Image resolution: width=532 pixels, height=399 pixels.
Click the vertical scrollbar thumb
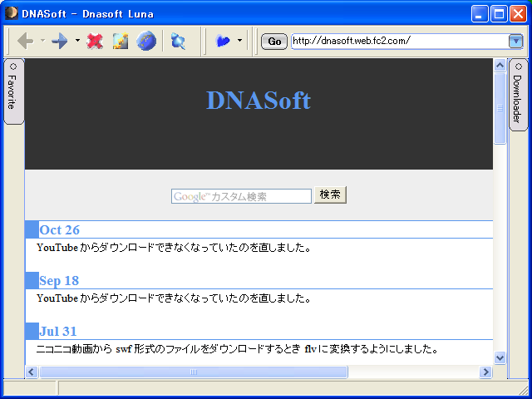click(500, 108)
